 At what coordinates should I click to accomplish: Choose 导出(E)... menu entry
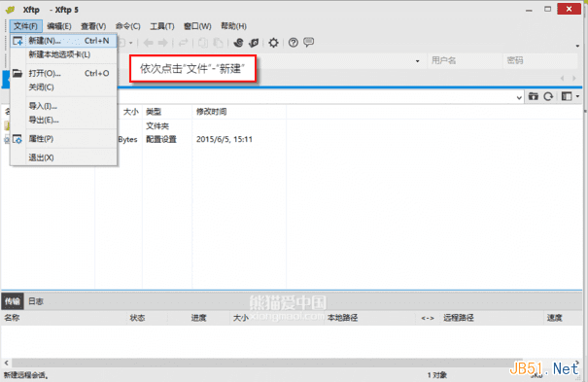(64, 120)
